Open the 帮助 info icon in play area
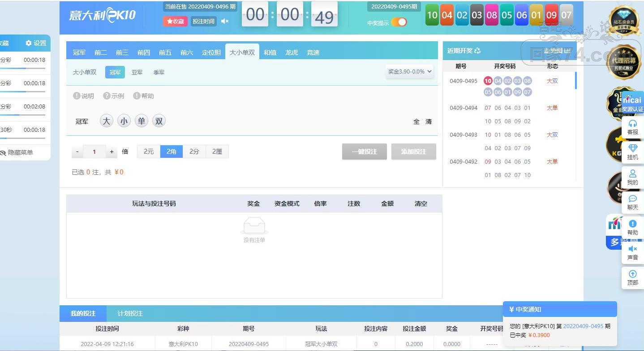Image resolution: width=644 pixels, height=351 pixels. click(x=137, y=96)
